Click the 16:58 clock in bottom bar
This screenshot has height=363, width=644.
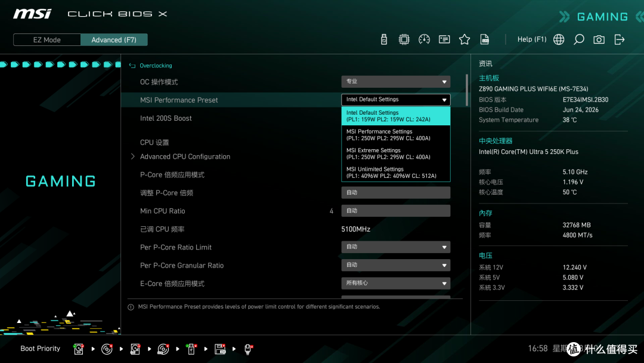coord(538,349)
